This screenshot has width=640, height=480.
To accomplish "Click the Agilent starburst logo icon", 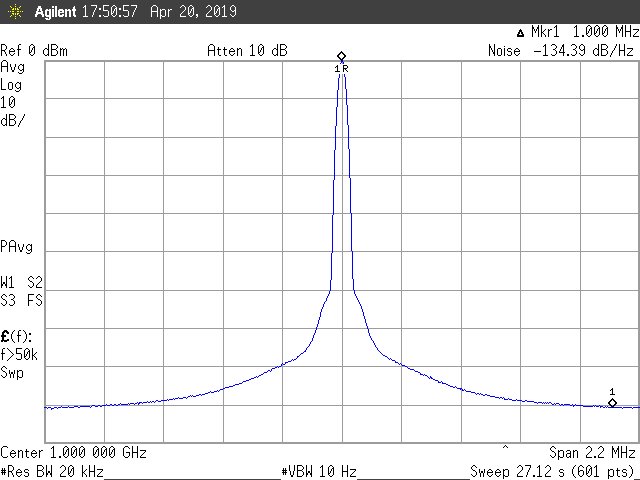I will 16,11.
